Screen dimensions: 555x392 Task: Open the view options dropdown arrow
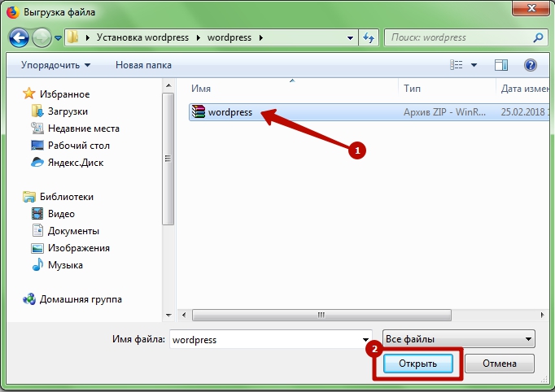pyautogui.click(x=474, y=65)
